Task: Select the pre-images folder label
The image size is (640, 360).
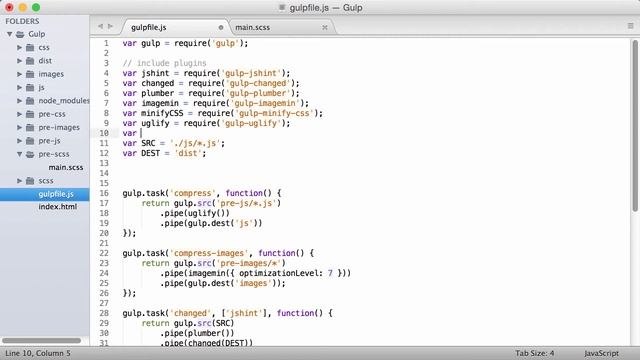Action: pos(59,128)
